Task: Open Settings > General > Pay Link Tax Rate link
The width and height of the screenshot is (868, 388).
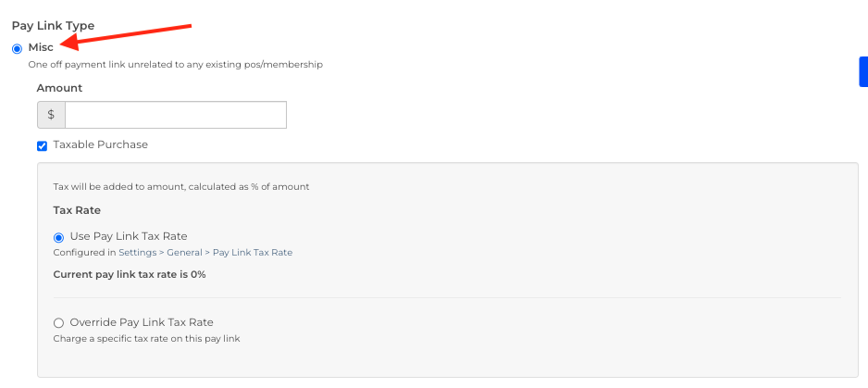Action: [205, 252]
